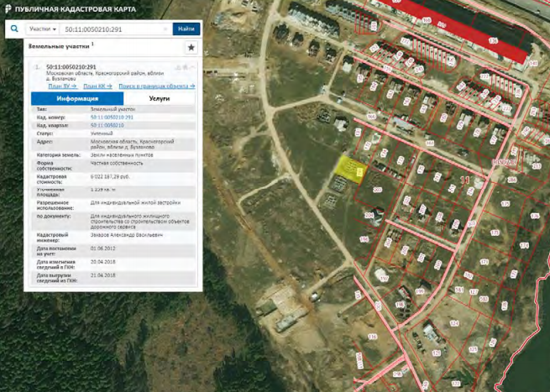The height and width of the screenshot is (392, 550).
Task: Click Поиск в границах объекта link
Action: [156, 86]
